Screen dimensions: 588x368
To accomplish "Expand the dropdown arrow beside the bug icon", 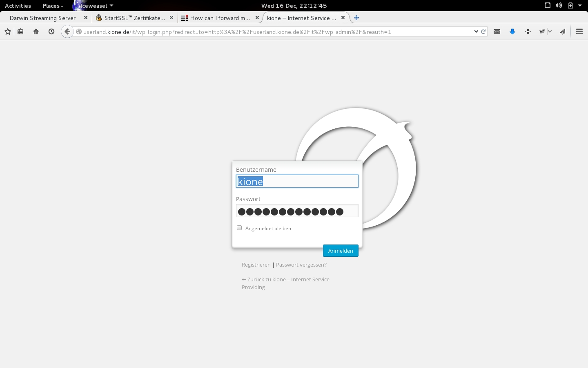I will tap(550, 31).
